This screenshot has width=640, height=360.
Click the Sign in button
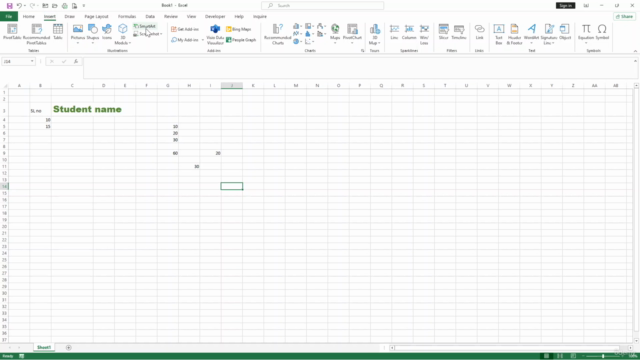pyautogui.click(x=565, y=6)
